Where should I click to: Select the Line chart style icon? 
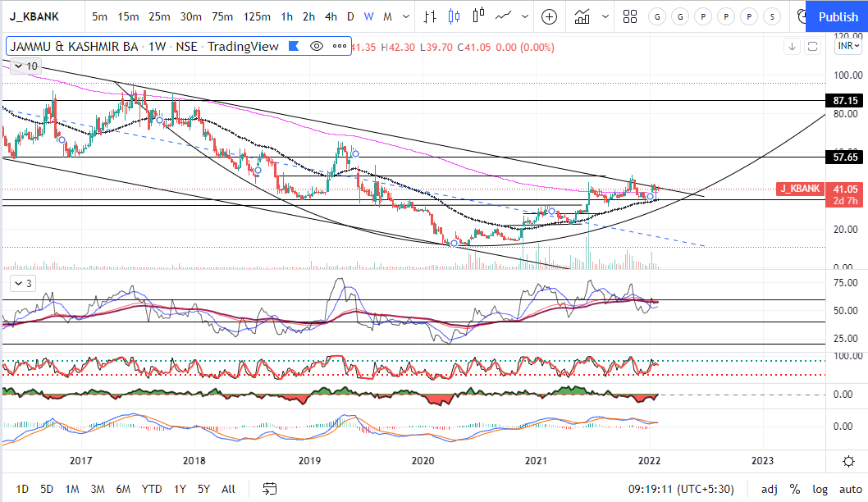click(503, 16)
